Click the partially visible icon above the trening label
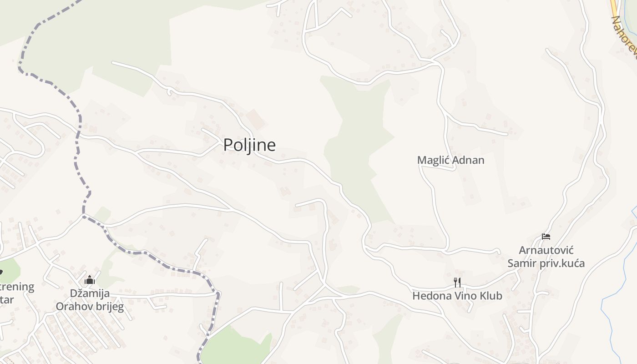 point(1,272)
